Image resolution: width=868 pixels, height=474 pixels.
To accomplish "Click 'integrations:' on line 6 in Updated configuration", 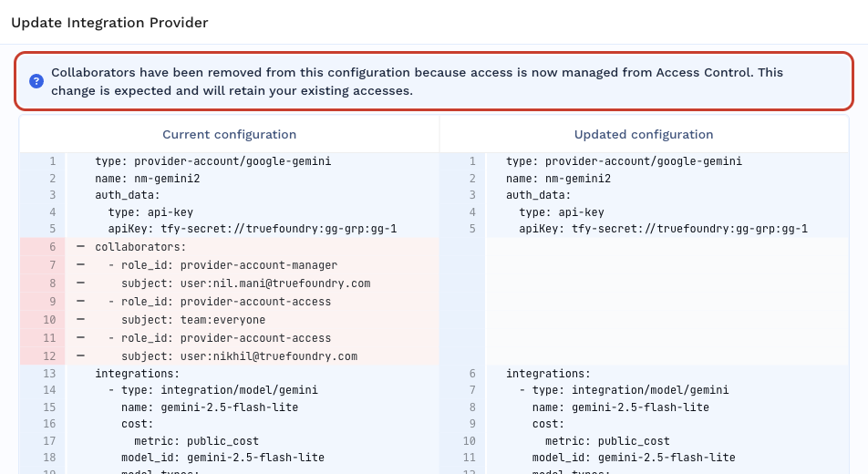I will 548,374.
